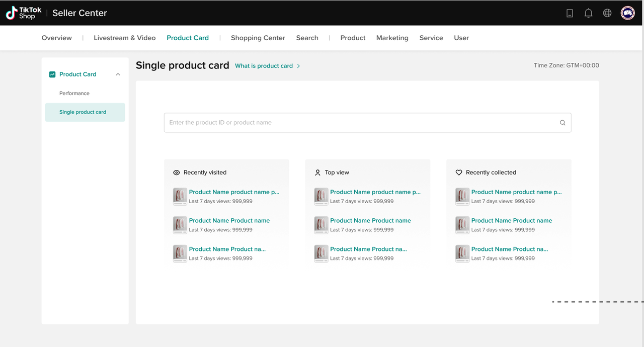The image size is (644, 347).
Task: Open the Marketing tab
Action: 392,38
